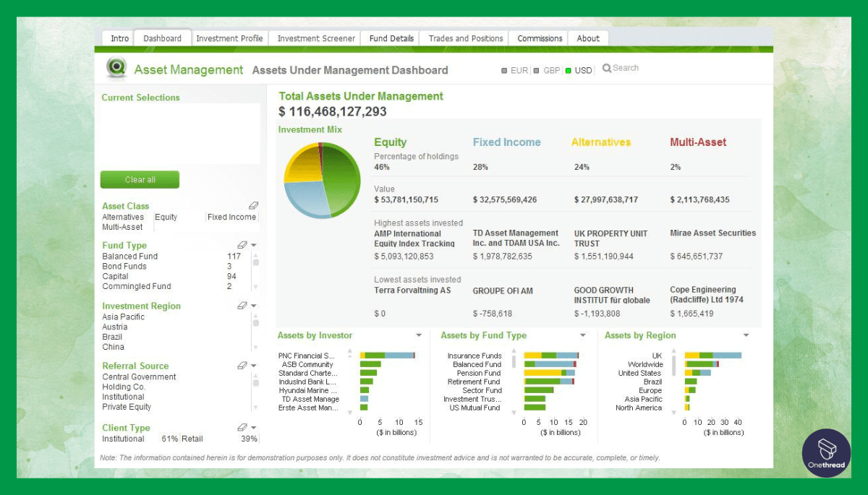Click the Onethread logo badge
The image size is (868, 495).
(826, 454)
